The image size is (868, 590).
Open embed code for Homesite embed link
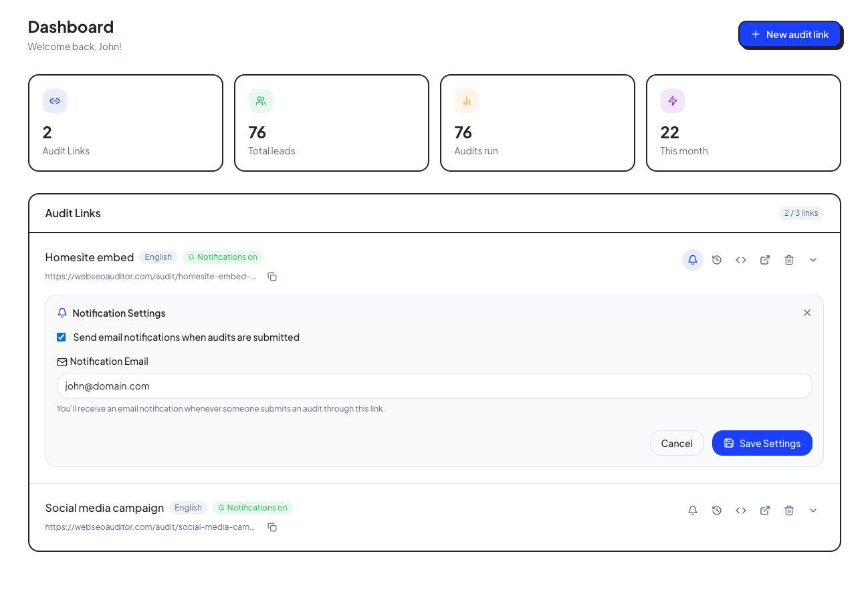741,260
